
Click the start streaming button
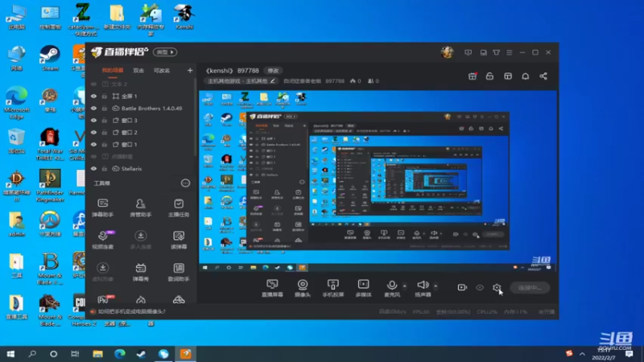coord(530,288)
